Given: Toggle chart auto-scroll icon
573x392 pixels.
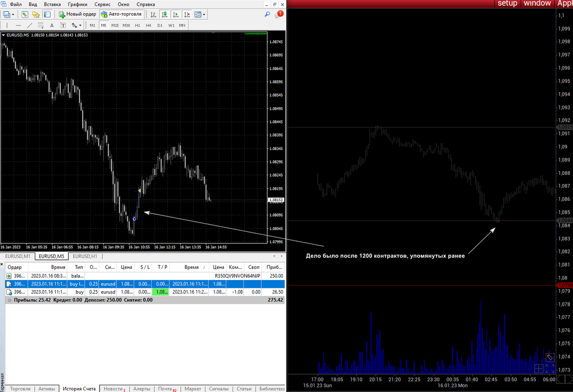Looking at the screenshot, I should pos(176,15).
